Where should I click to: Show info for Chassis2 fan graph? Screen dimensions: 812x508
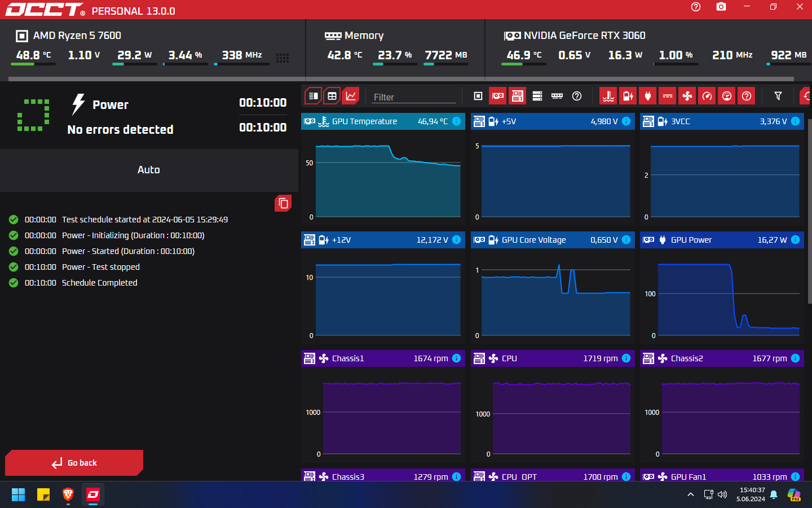pyautogui.click(x=795, y=358)
